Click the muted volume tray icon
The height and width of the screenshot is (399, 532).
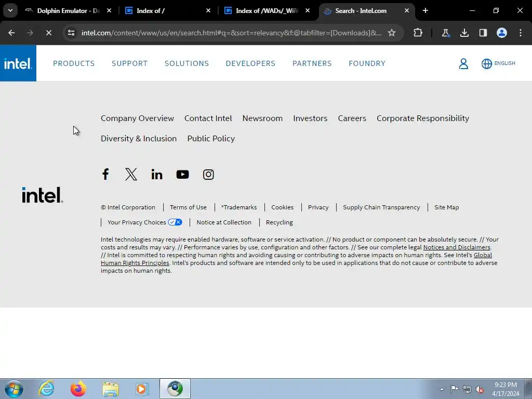480,389
